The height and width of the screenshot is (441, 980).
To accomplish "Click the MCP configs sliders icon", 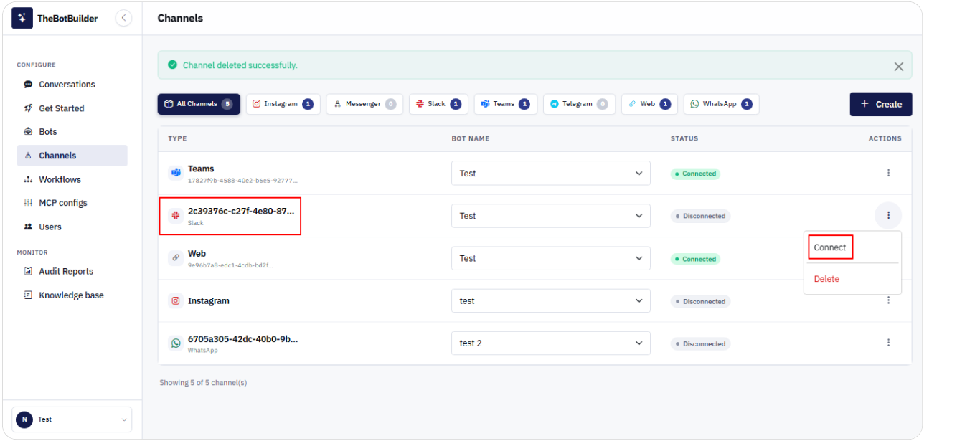I will [x=28, y=203].
